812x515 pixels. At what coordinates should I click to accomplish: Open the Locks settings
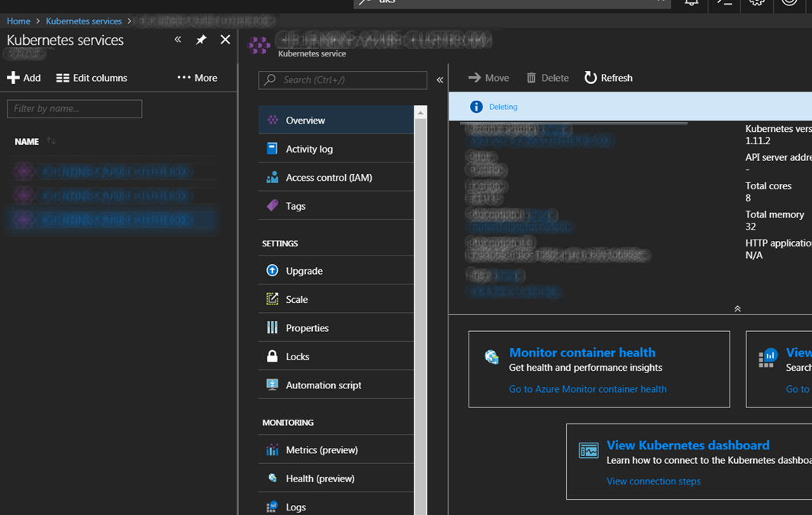(336, 356)
